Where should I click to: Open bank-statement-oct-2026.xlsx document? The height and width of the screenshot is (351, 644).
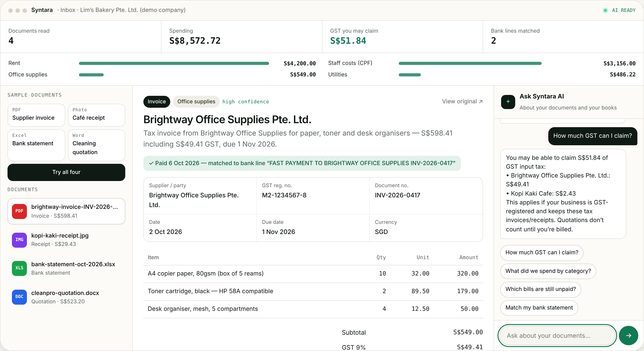coord(66,268)
